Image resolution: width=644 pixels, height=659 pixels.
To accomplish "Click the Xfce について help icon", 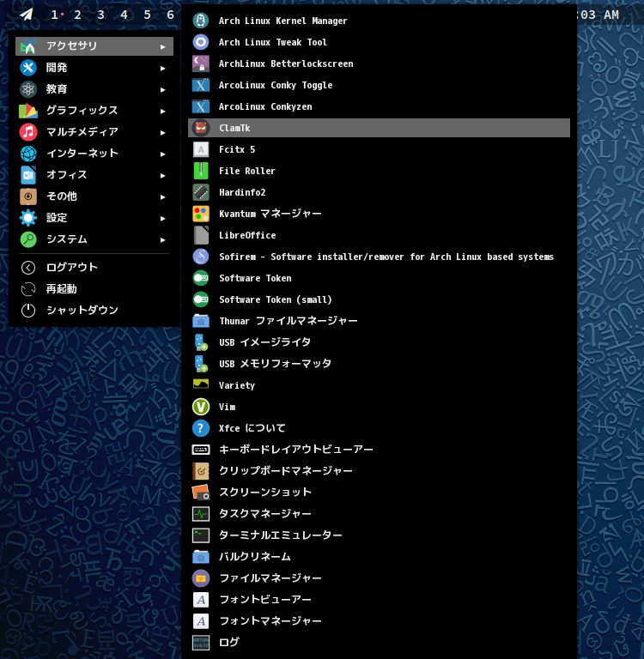I will (201, 428).
